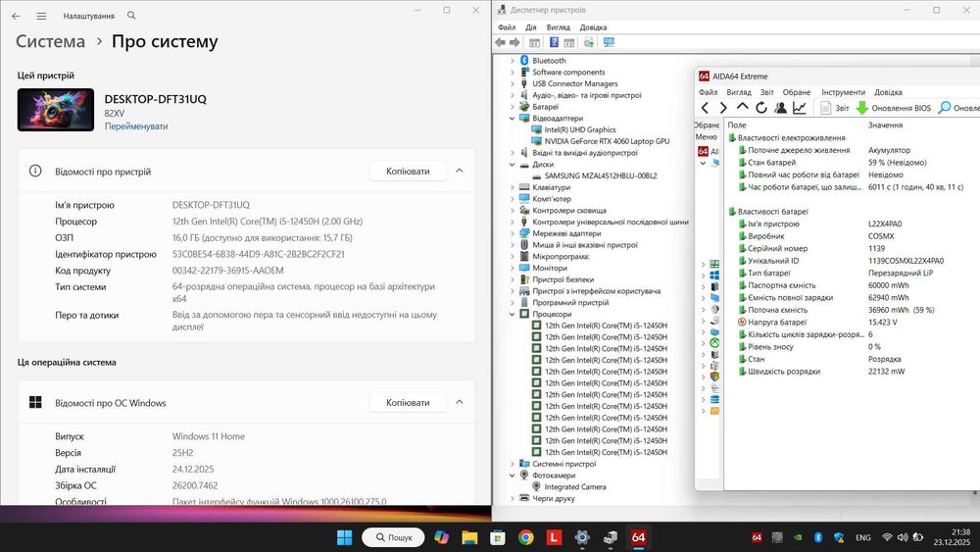Click the Поле column header in AIDA64
This screenshot has height=552, width=980.
pyautogui.click(x=737, y=125)
